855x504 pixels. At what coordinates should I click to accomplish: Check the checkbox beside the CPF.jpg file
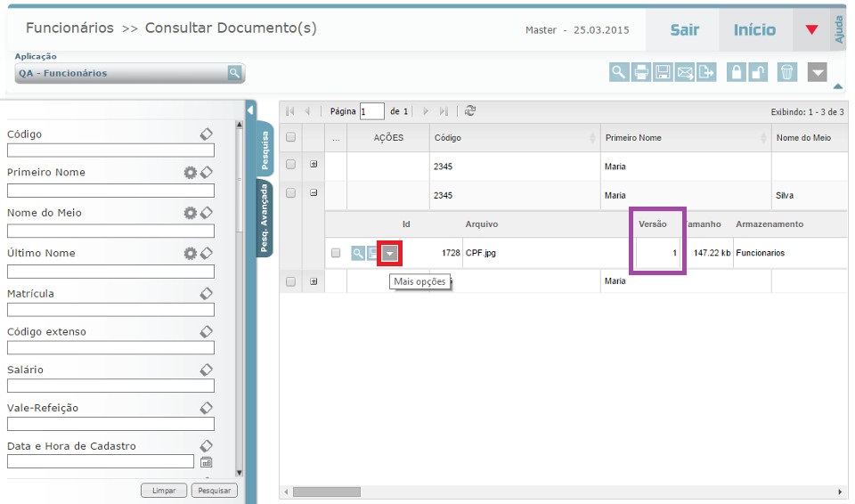pos(336,254)
